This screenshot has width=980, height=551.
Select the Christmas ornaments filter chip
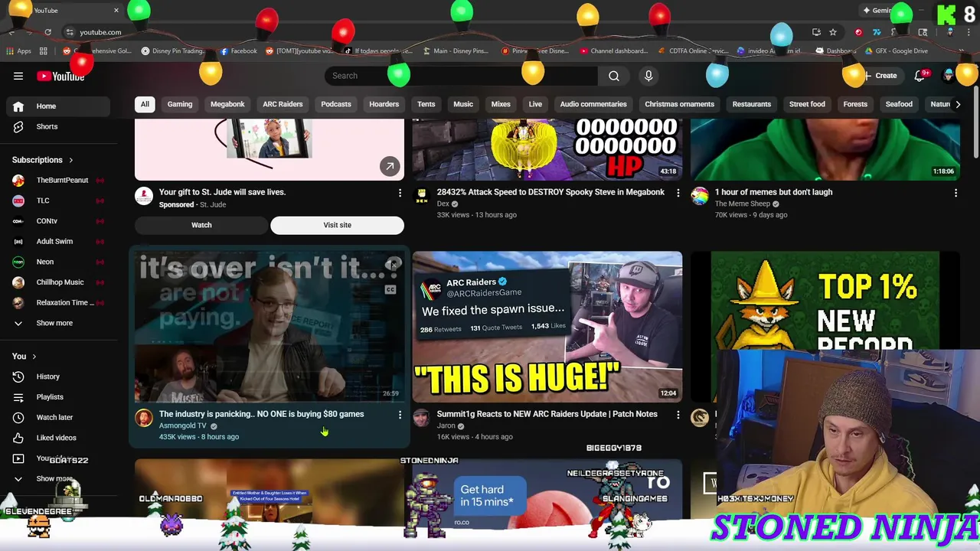tap(679, 104)
